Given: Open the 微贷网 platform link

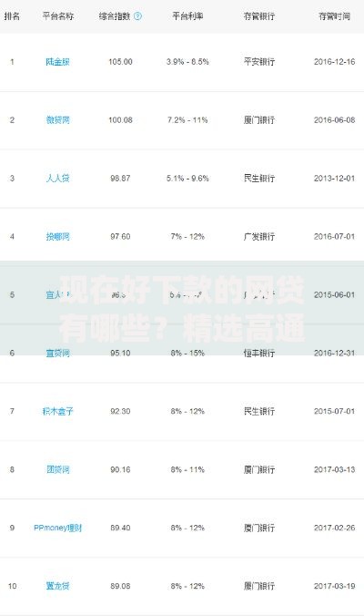Looking at the screenshot, I should [57, 119].
